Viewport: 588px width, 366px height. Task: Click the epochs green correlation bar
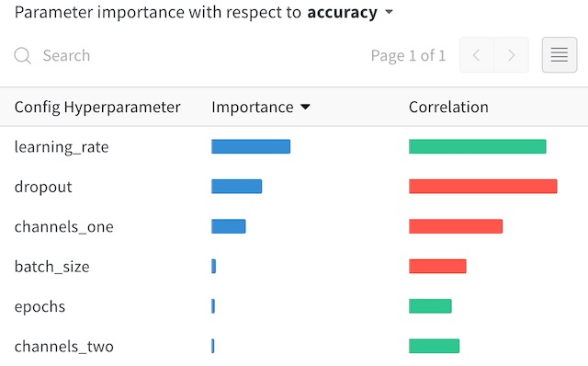[x=430, y=306]
